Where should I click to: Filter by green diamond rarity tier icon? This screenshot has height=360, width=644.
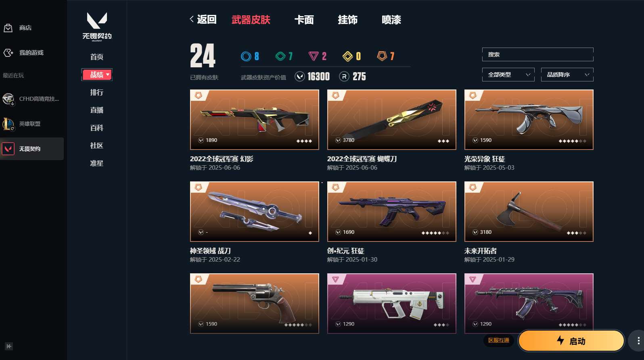[x=280, y=56]
